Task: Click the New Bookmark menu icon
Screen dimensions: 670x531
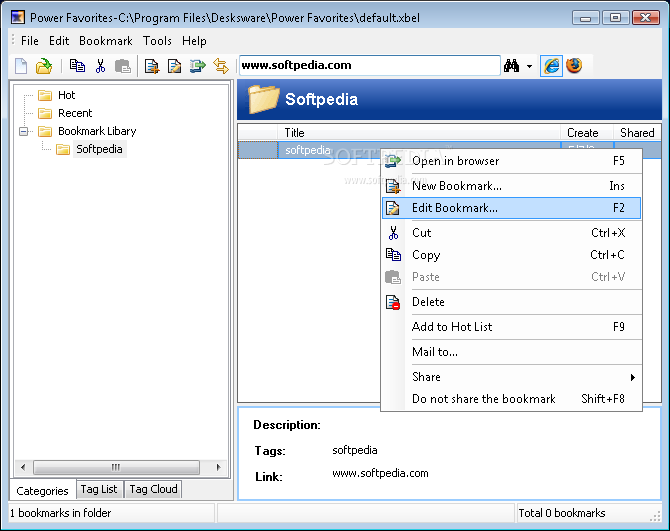Action: coord(393,186)
